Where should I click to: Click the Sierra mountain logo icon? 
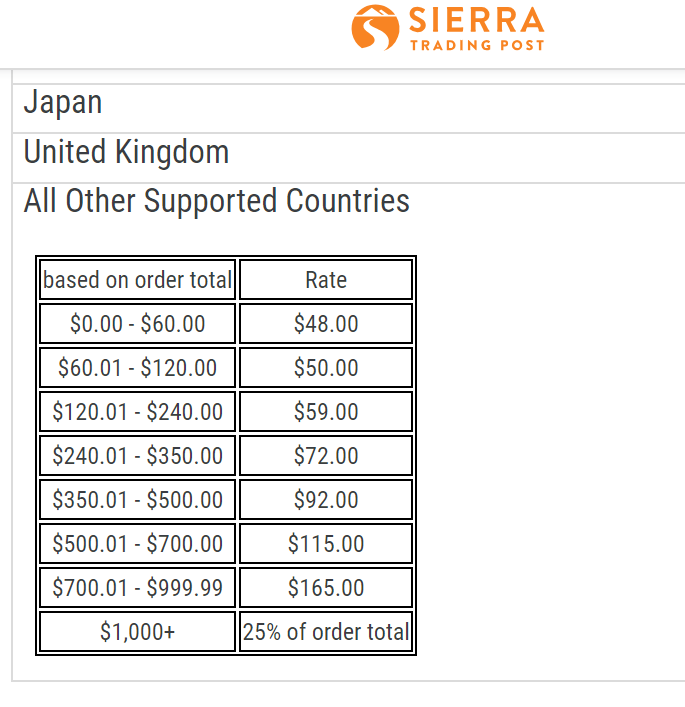tap(375, 28)
